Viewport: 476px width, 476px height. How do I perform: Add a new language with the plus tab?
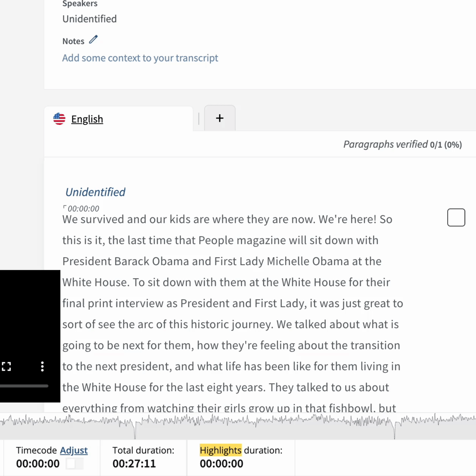click(219, 118)
